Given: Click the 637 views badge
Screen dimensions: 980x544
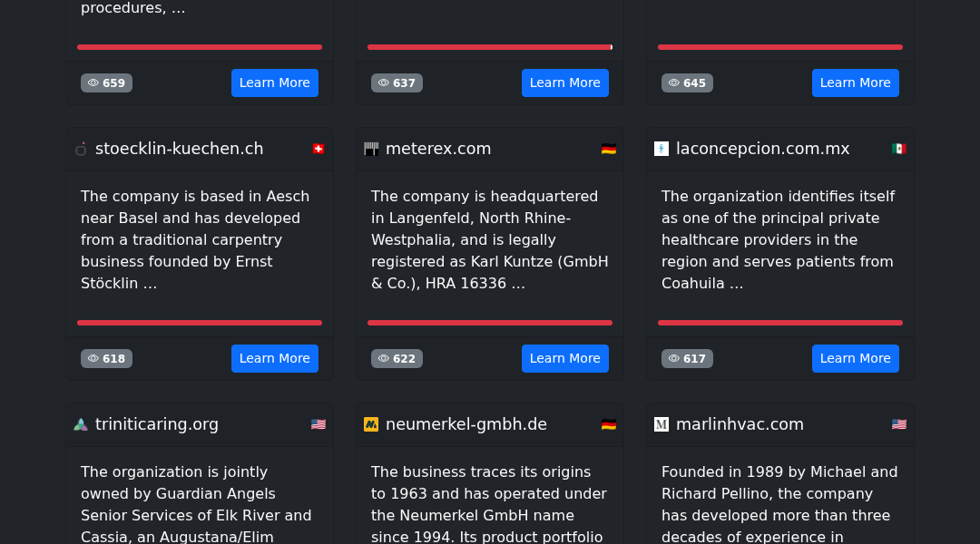Looking at the screenshot, I should click(397, 83).
